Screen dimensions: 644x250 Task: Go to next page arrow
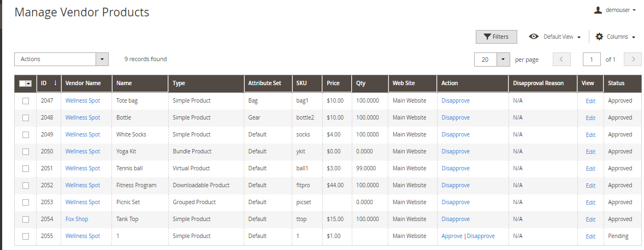pyautogui.click(x=633, y=59)
